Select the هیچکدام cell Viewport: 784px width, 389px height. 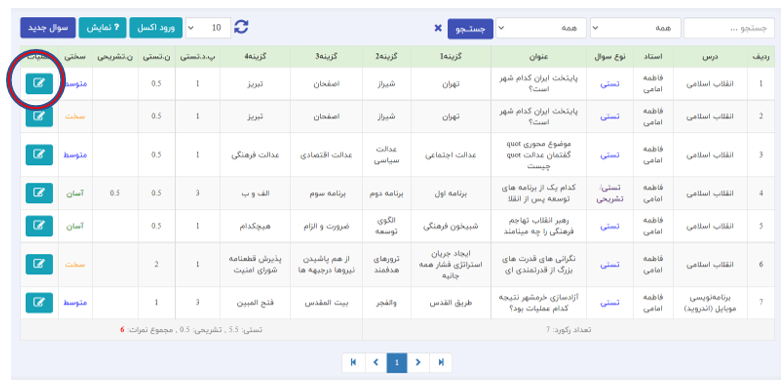click(255, 226)
